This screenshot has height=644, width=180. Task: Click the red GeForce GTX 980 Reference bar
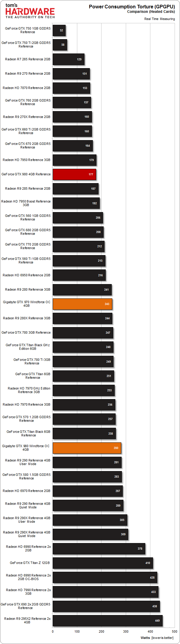click(74, 174)
